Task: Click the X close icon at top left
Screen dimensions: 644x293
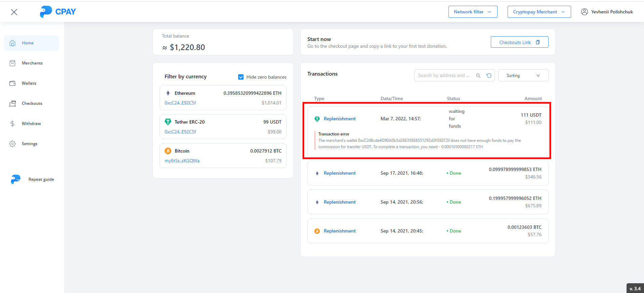Action: (x=14, y=12)
